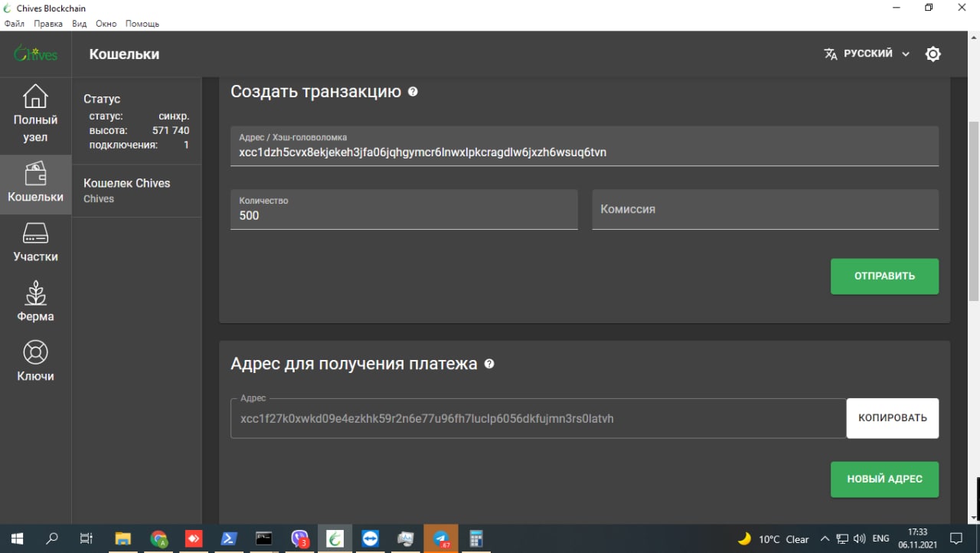Open the Вид menu
The height and width of the screenshot is (553, 980).
(80, 24)
